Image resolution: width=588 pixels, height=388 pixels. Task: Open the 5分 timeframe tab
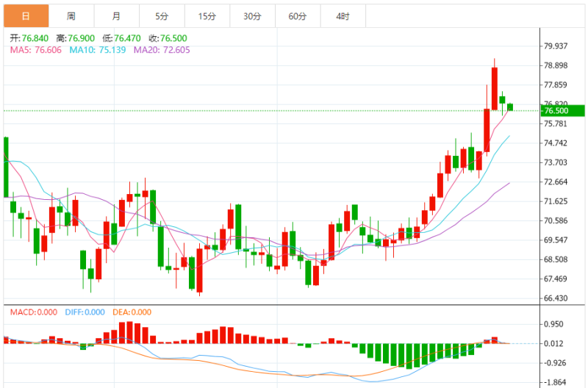point(162,16)
